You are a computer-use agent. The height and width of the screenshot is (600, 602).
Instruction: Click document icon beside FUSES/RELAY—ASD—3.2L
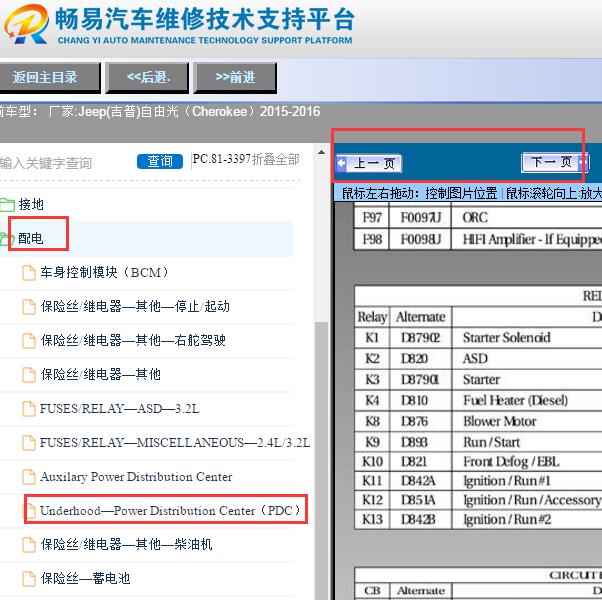tap(29, 409)
